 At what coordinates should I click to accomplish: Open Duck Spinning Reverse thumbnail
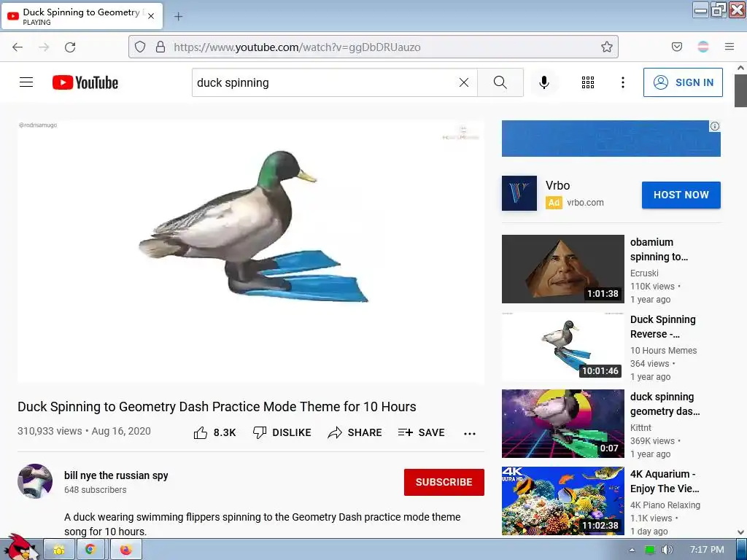(562, 346)
